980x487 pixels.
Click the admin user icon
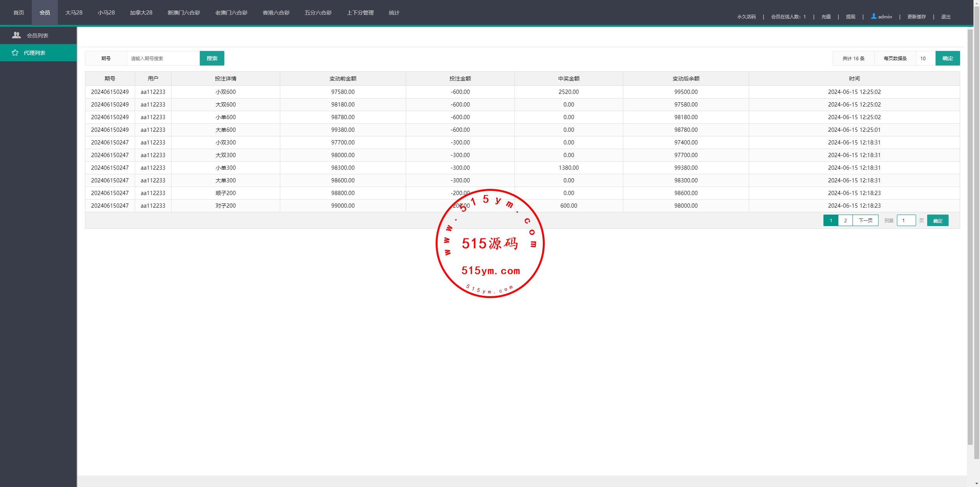(874, 16)
